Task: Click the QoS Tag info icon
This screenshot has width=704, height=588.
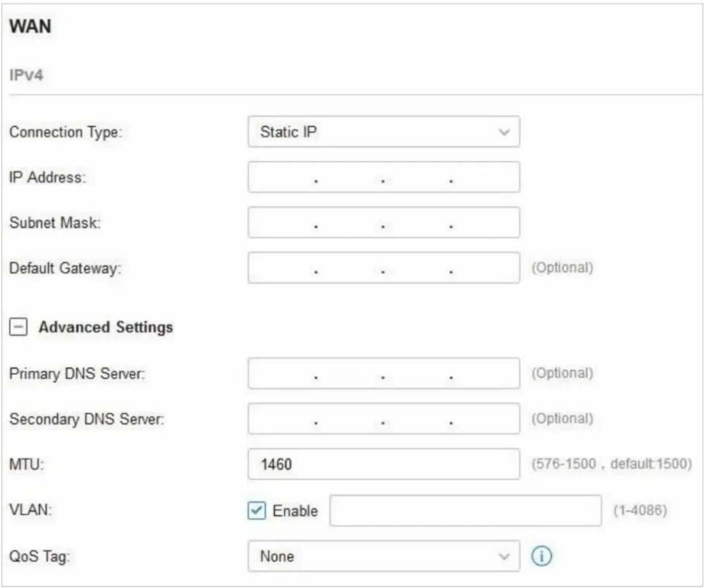Action: click(x=541, y=556)
